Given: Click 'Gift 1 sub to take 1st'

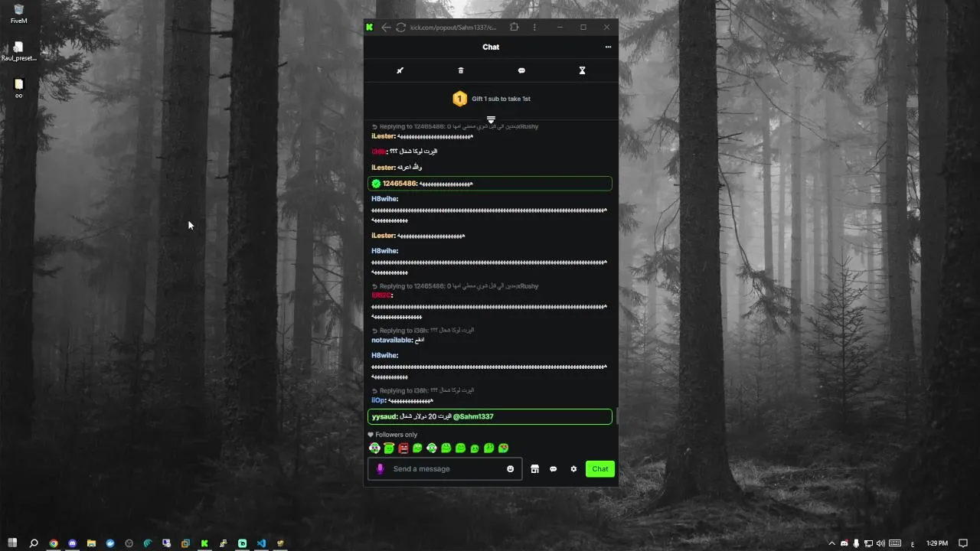Looking at the screenshot, I should tap(501, 99).
